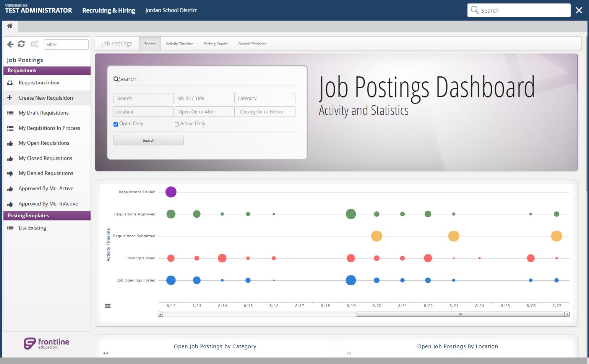Screen dimensions: 589x364
Task: Switch to the Search tab
Action: pyautogui.click(x=150, y=44)
